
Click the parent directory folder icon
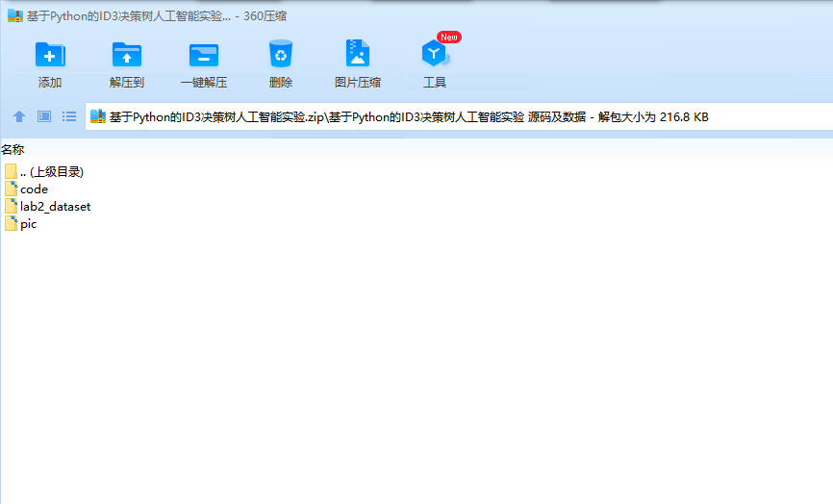(11, 171)
